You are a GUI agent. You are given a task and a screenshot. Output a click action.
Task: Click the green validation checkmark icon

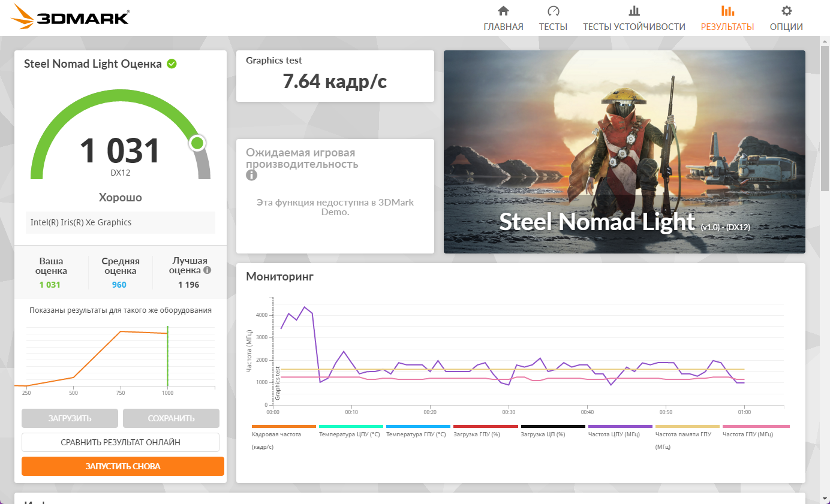tap(172, 64)
